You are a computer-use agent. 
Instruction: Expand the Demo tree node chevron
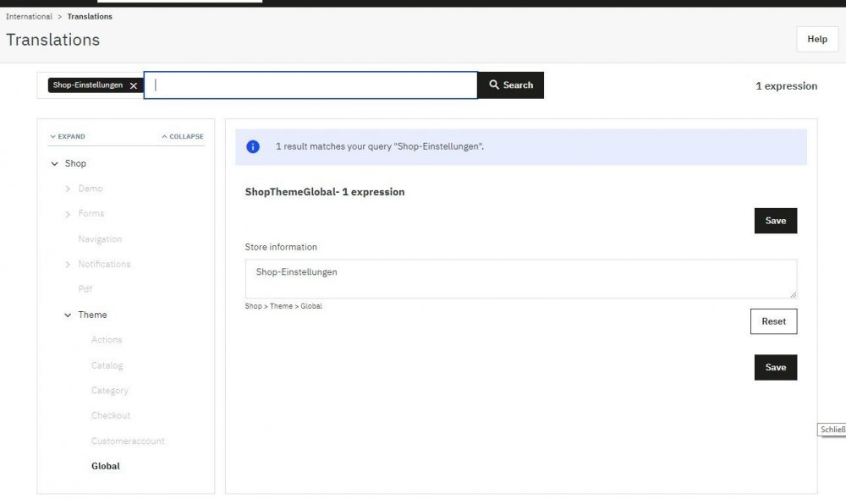pos(68,189)
